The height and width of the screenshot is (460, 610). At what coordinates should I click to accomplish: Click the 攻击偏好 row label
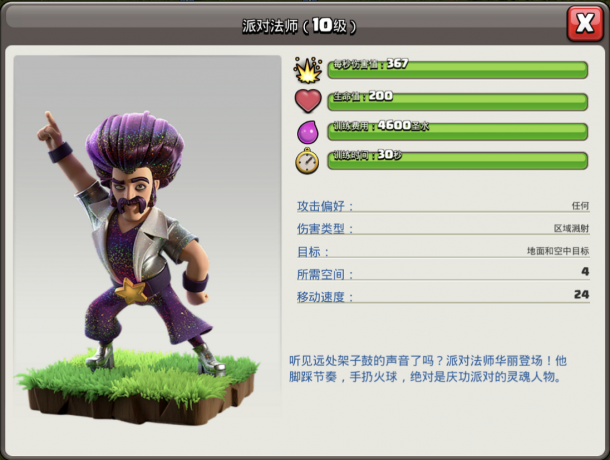pyautogui.click(x=325, y=206)
